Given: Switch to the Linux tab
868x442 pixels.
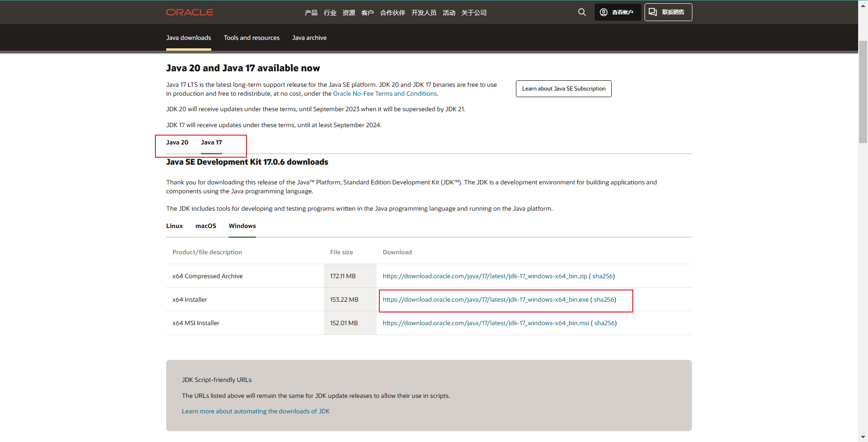Looking at the screenshot, I should [174, 226].
